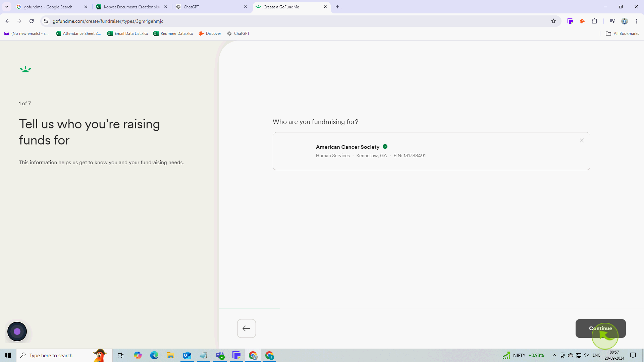Switch to Kopyst Documents Creation tab

point(131,7)
